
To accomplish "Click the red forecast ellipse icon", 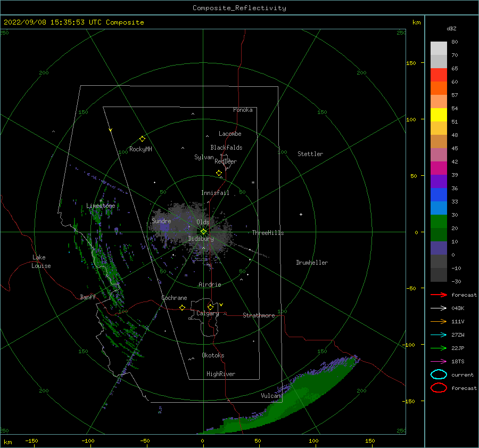I will 439,388.
